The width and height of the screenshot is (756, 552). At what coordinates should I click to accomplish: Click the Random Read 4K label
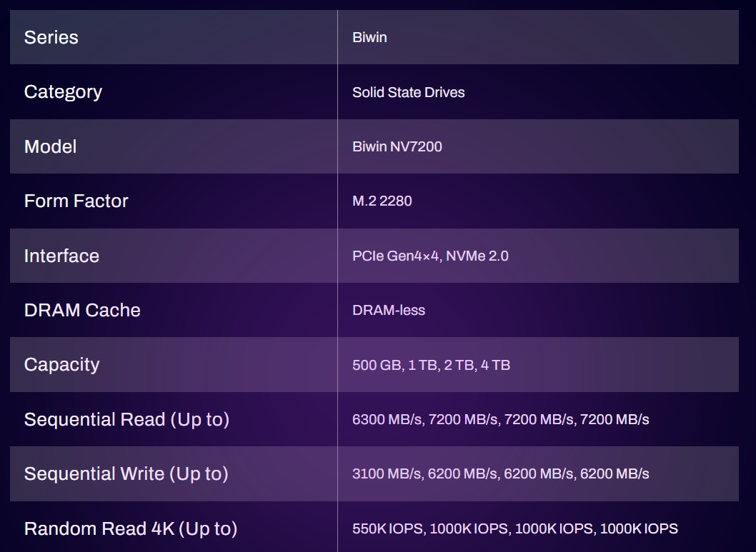click(130, 528)
